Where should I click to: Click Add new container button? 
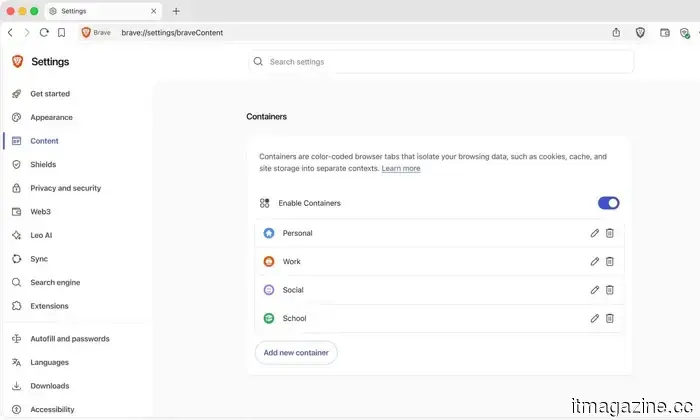(x=296, y=353)
